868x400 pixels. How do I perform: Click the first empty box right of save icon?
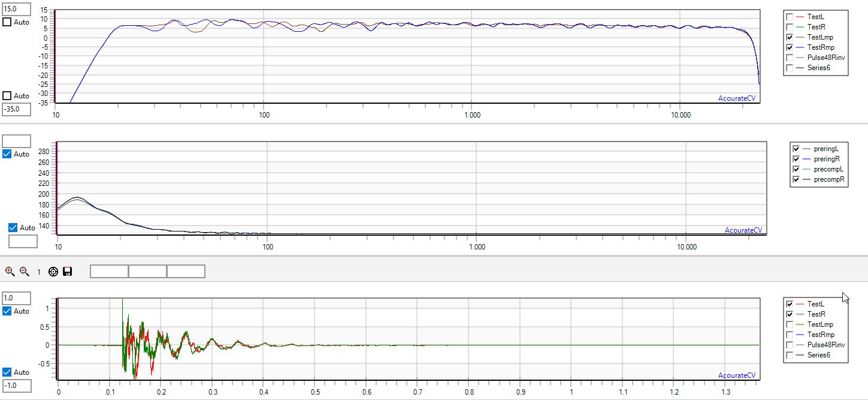(x=109, y=272)
